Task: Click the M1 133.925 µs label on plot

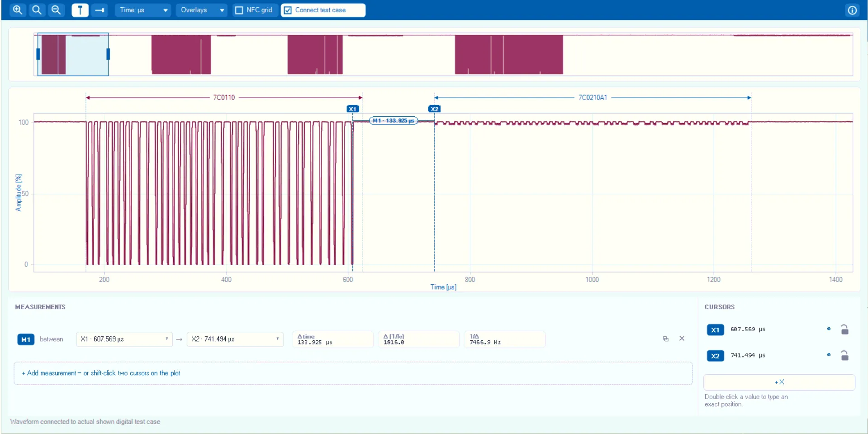Action: coord(394,120)
